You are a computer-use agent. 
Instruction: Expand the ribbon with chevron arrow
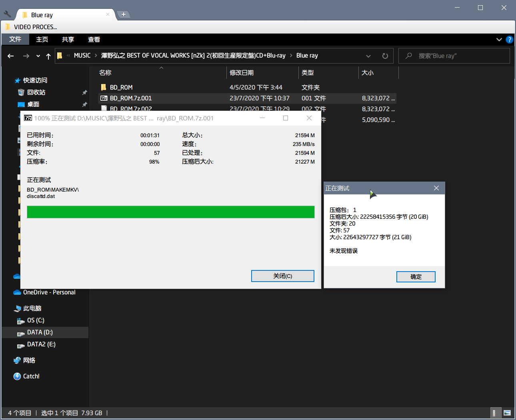click(x=499, y=40)
